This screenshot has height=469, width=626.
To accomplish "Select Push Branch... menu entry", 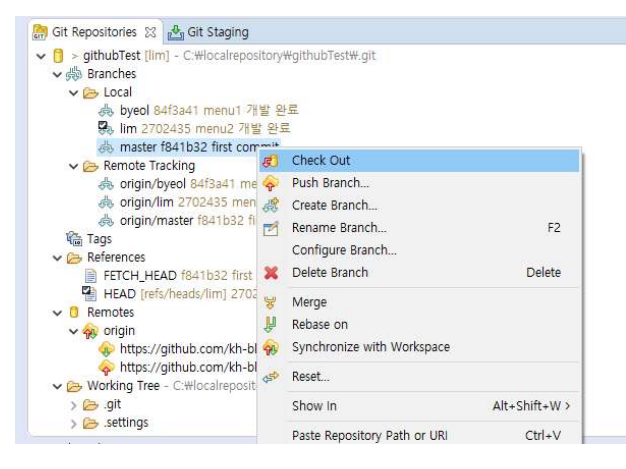I will (x=419, y=183).
